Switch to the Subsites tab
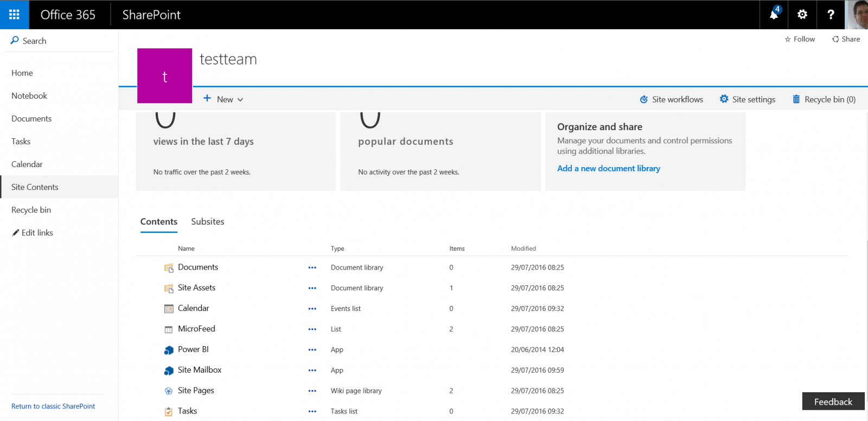Image resolution: width=868 pixels, height=421 pixels. pos(208,221)
